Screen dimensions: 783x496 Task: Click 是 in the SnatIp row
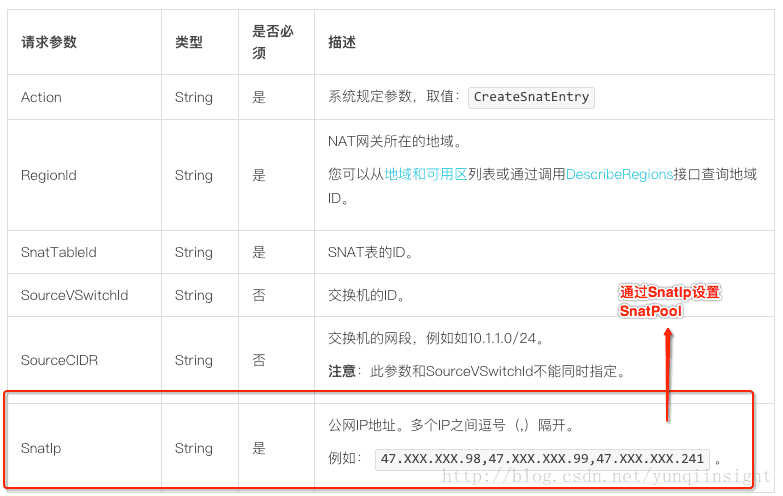pos(259,448)
